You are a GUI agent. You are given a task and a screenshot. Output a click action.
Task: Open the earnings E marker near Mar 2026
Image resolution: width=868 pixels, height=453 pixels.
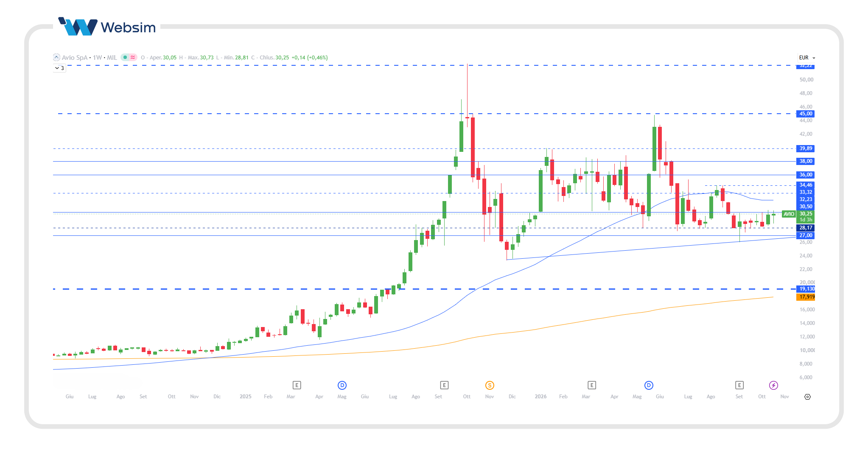coord(592,385)
